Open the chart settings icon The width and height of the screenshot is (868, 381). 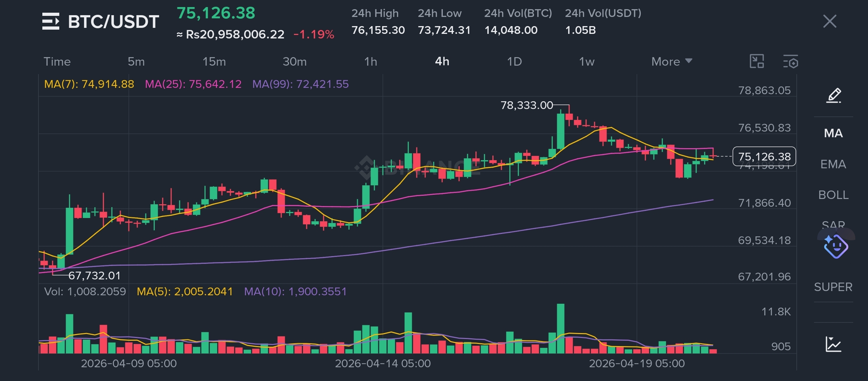pyautogui.click(x=790, y=62)
